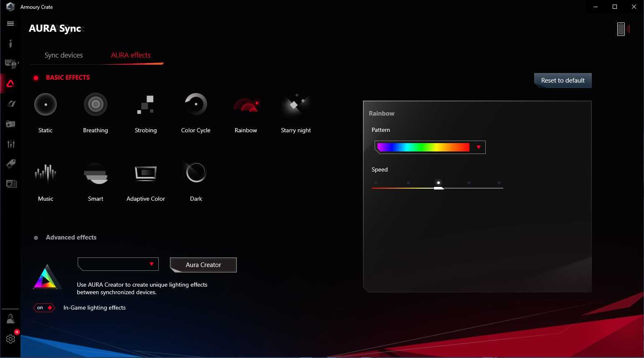This screenshot has width=644, height=358.
Task: Expand the hamburger navigation menu
Action: pyautogui.click(x=10, y=24)
